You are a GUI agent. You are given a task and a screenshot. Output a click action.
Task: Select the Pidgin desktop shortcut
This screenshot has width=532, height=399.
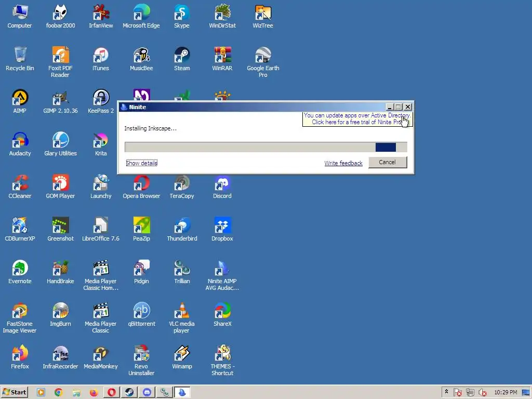click(x=141, y=272)
